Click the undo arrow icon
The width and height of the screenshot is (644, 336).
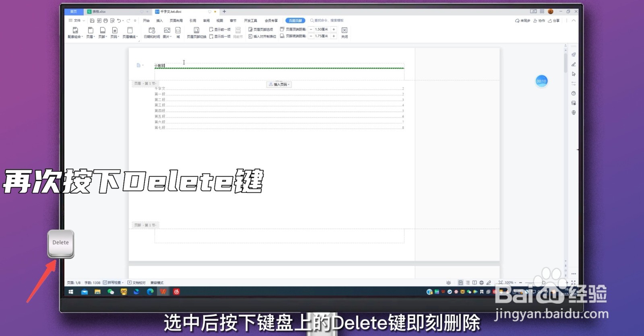click(119, 21)
